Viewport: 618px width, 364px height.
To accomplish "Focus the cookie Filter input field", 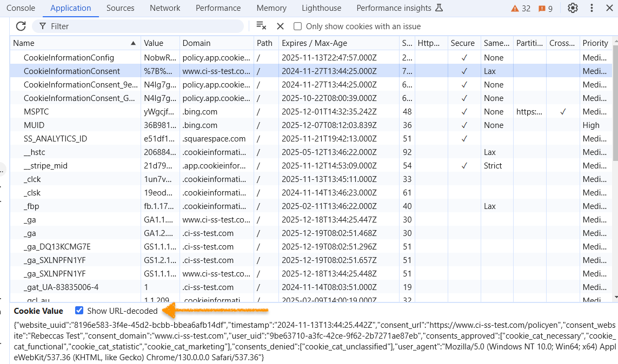I will [135, 26].
